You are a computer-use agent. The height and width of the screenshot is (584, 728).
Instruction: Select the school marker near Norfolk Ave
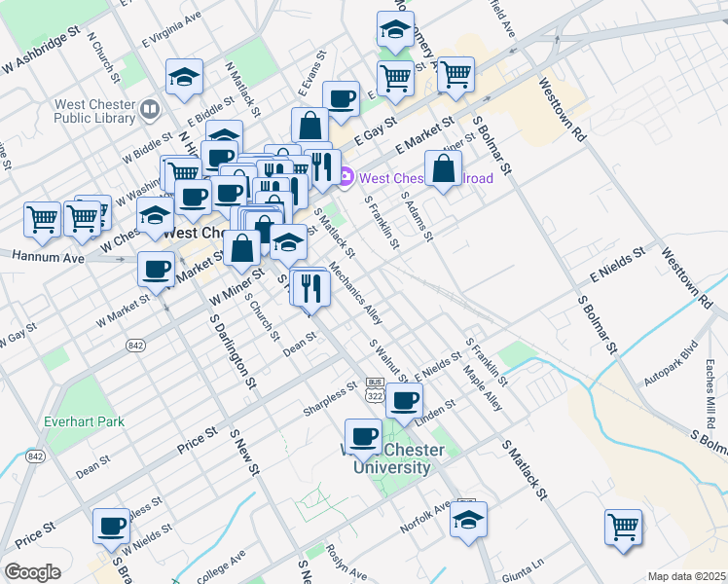tap(468, 522)
